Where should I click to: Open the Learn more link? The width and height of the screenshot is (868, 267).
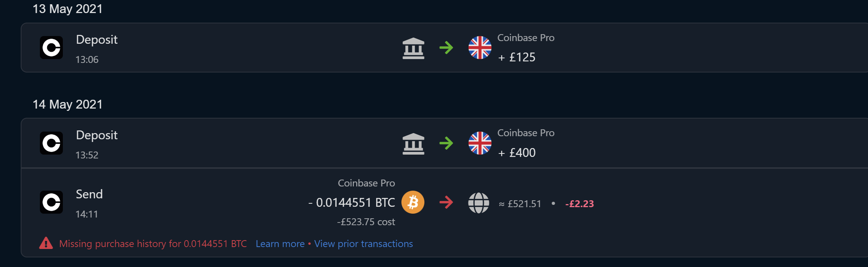[x=280, y=244]
